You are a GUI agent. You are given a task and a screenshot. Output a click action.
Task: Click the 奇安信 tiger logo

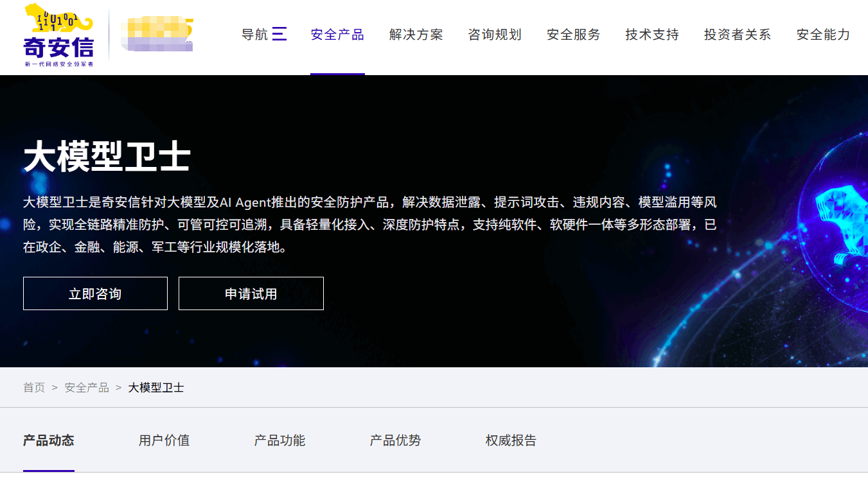58,35
